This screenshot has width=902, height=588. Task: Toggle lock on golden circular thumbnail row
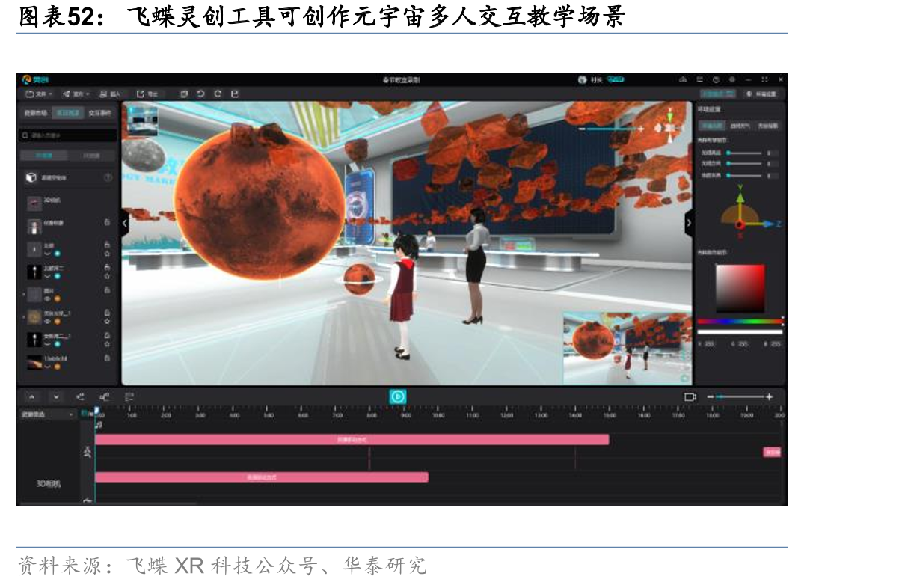click(x=108, y=313)
